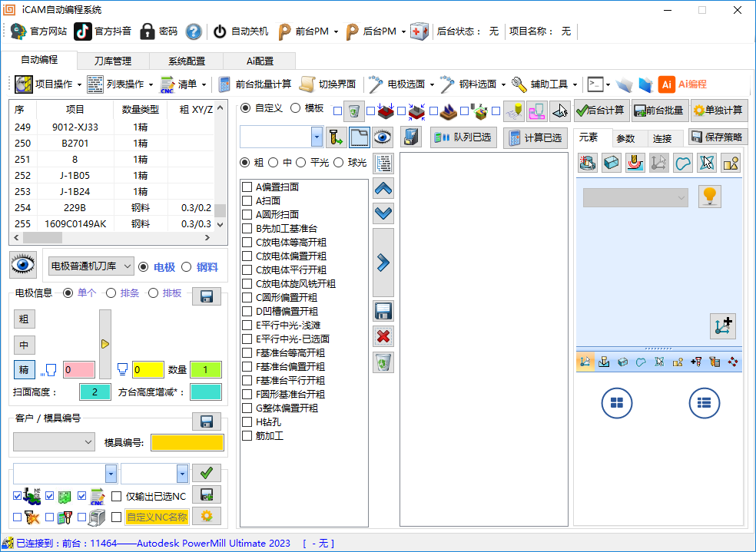Click the 扫面高度 value field
This screenshot has width=756, height=552.
[x=95, y=392]
